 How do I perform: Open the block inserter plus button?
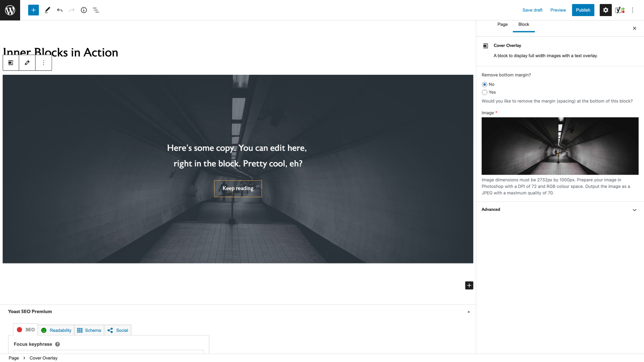coord(33,10)
